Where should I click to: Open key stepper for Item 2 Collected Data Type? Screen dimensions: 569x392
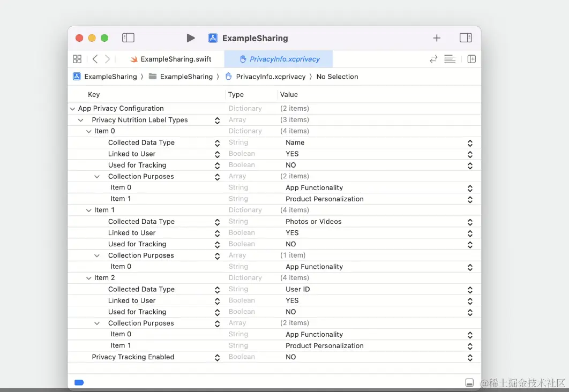pyautogui.click(x=217, y=290)
